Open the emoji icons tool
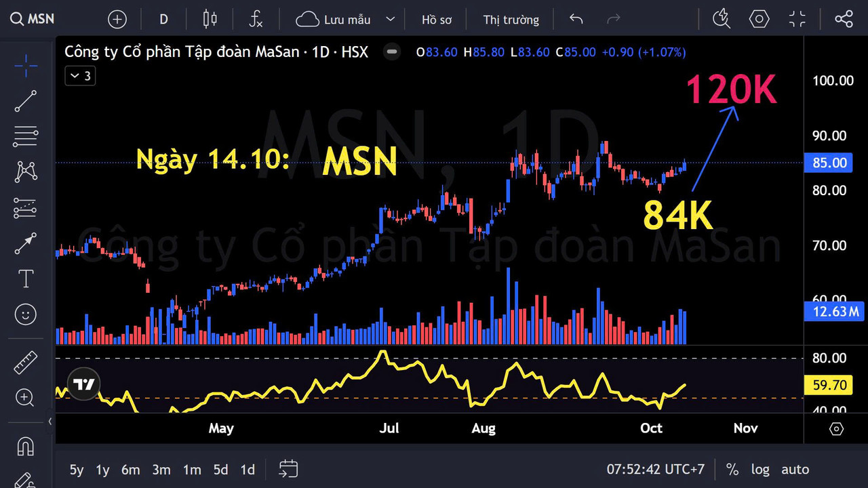 [x=26, y=314]
